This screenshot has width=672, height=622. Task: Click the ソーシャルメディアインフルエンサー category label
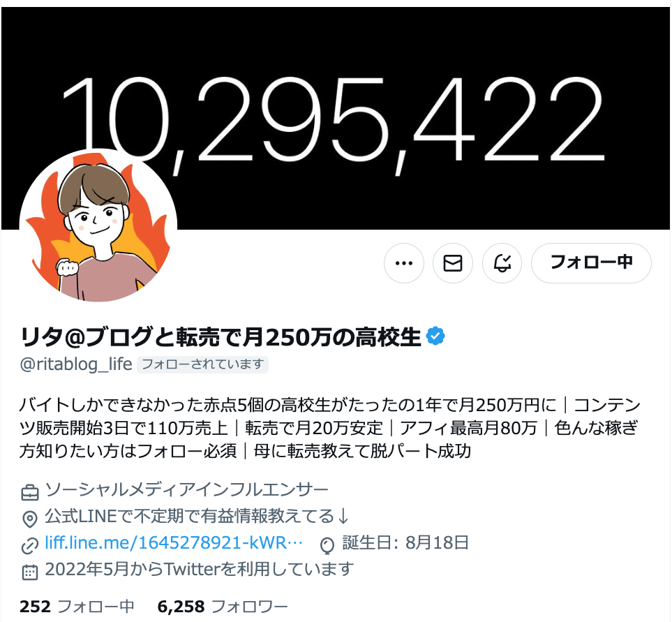click(186, 489)
